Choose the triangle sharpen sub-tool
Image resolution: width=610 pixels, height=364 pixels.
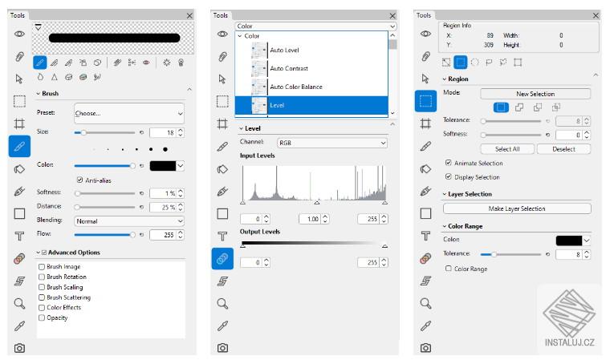click(x=55, y=77)
